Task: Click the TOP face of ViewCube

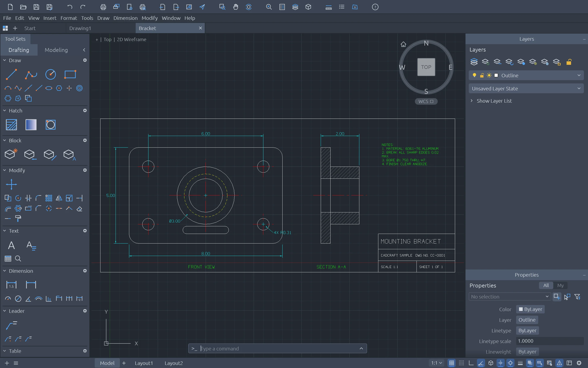Action: pyautogui.click(x=426, y=67)
